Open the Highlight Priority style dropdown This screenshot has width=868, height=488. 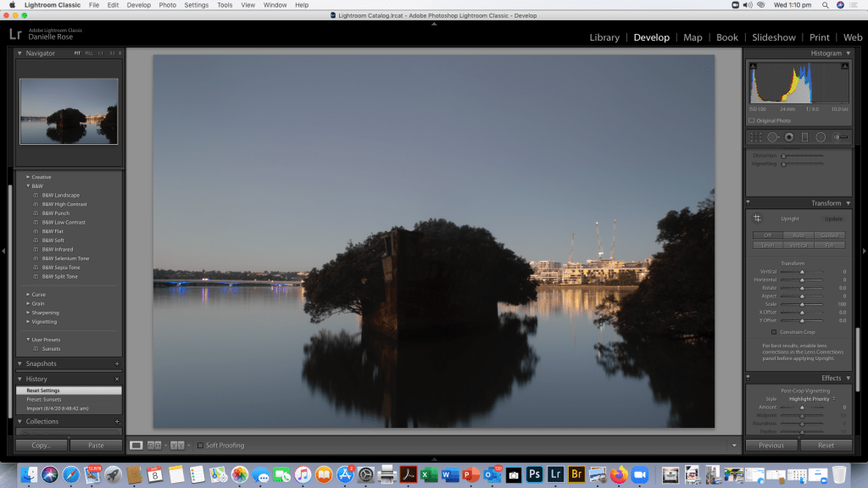(812, 399)
